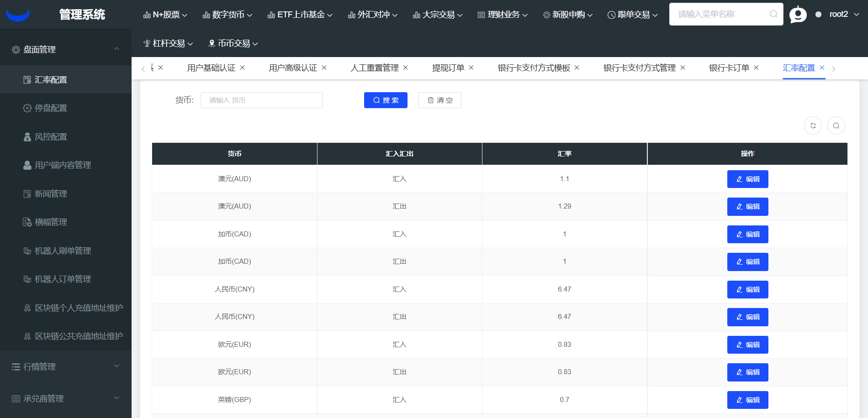Click the magnifier icon in menu search box
The width and height of the screenshot is (868, 418).
[773, 14]
